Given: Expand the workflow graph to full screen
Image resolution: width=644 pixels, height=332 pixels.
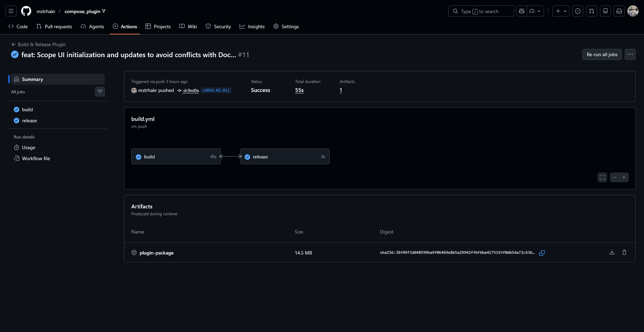Looking at the screenshot, I should pyautogui.click(x=602, y=177).
